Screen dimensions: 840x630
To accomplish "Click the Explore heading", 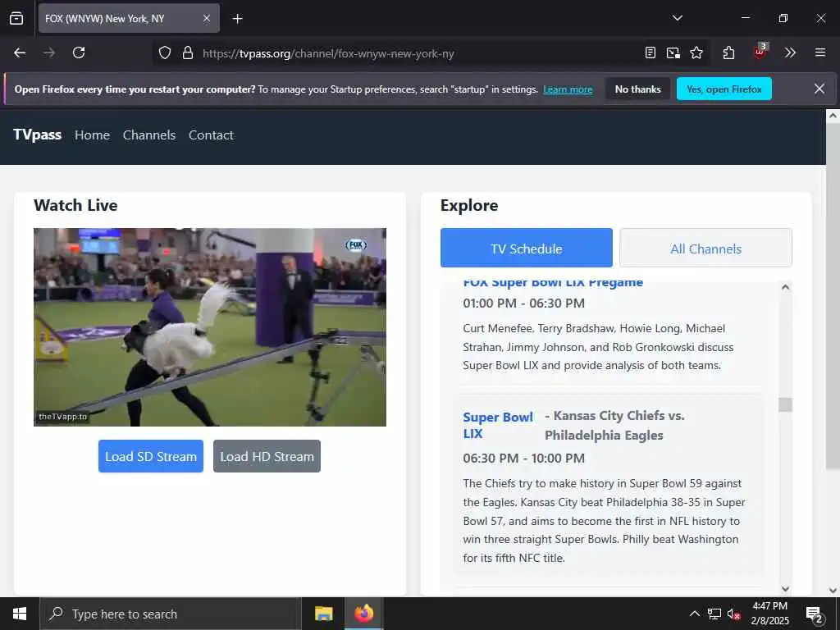I will (469, 206).
